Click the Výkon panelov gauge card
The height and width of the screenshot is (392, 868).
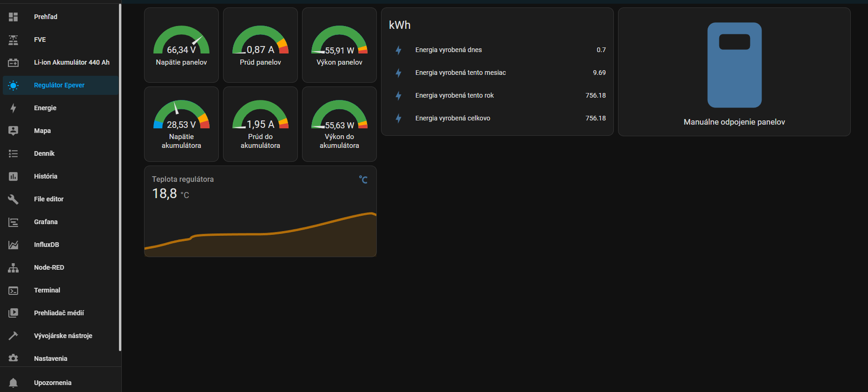point(339,46)
